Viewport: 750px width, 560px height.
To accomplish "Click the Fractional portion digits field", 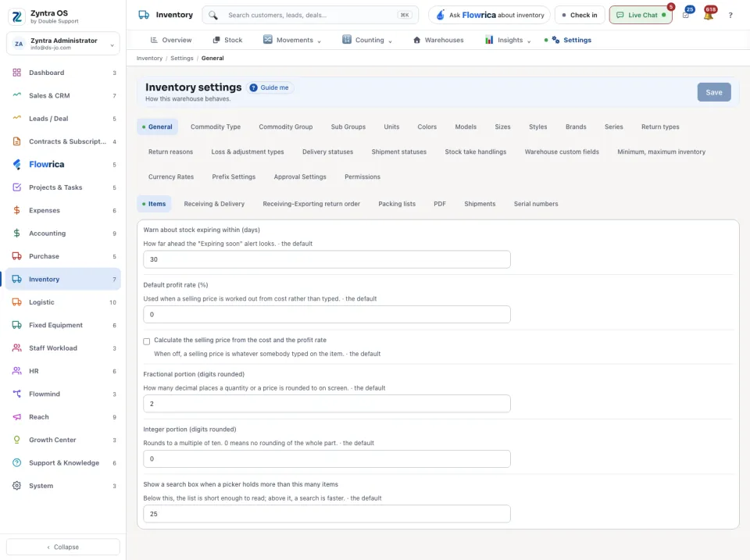I will (327, 404).
